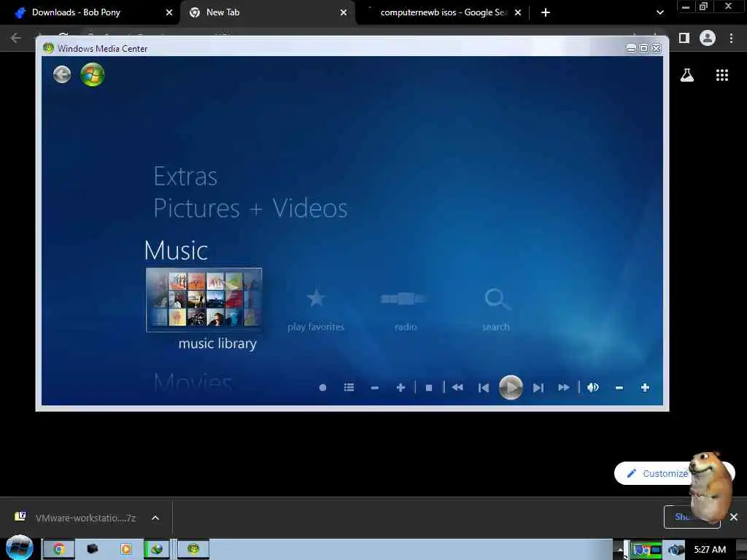Viewport: 747px width, 560px height.
Task: Click the record button in transport bar
Action: [322, 388]
